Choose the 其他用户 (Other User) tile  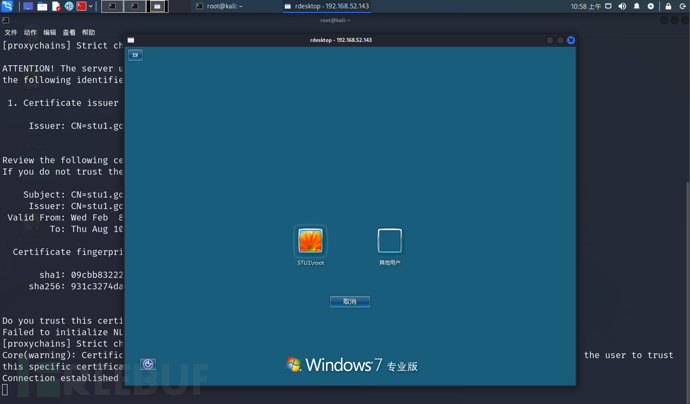click(389, 241)
